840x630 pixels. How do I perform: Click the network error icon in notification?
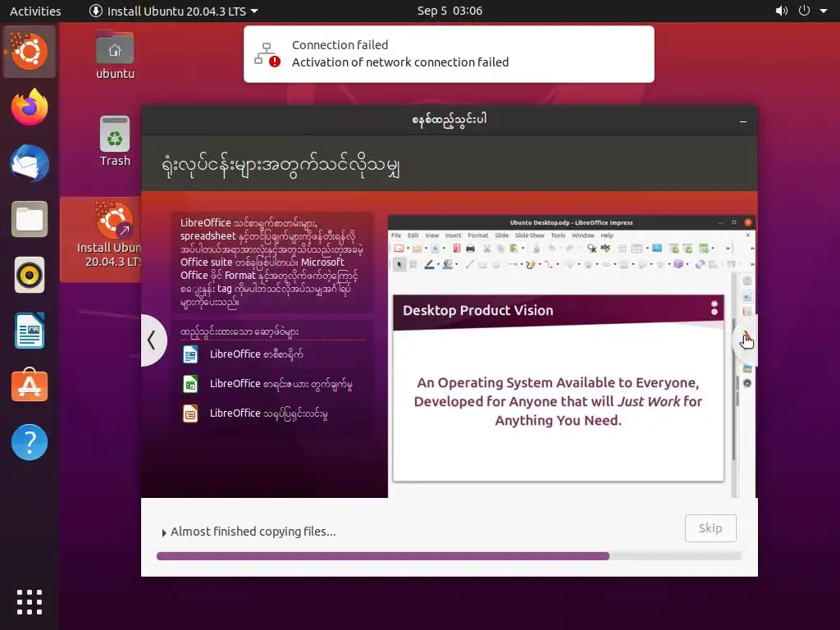pos(267,54)
